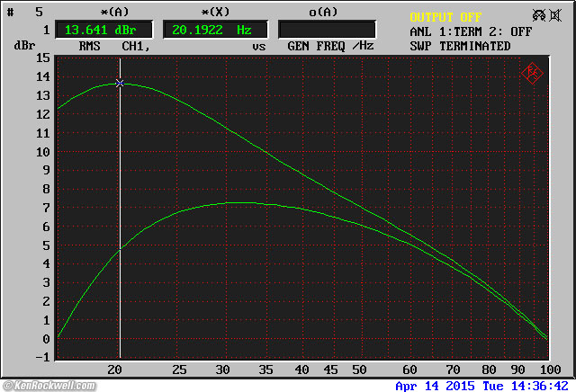576x392 pixels.
Task: Click the 25 tick on the frequency axis
Action: point(179,370)
